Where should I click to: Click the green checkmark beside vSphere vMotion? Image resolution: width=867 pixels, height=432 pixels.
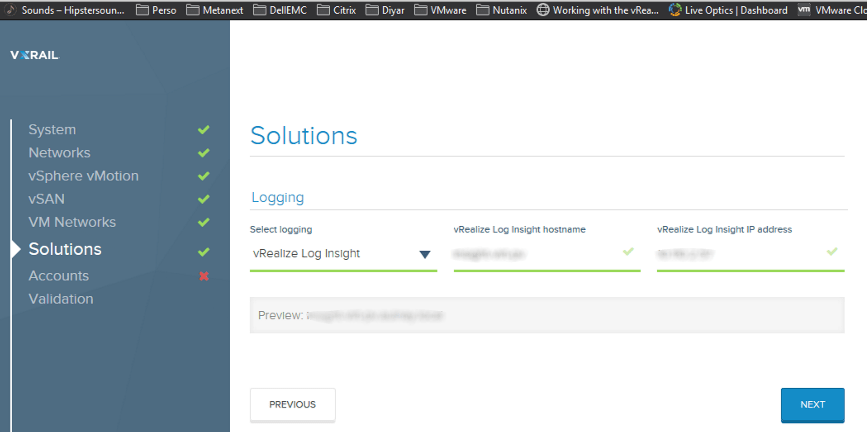[x=204, y=176]
